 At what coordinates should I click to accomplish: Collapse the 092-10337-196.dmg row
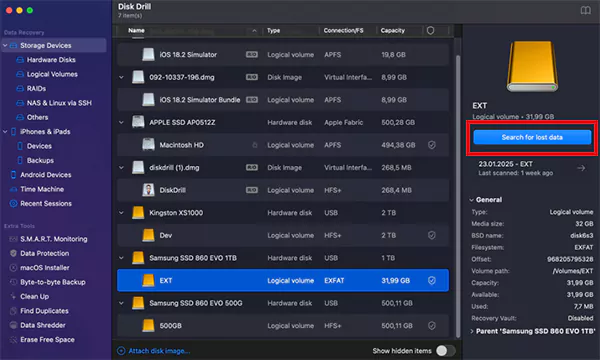point(121,77)
